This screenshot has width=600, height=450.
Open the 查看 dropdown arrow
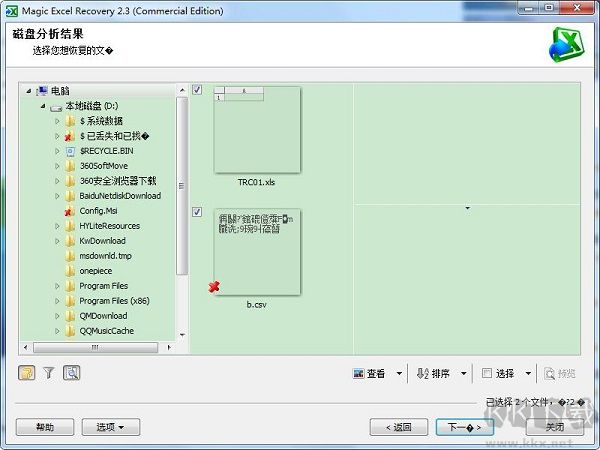point(399,373)
